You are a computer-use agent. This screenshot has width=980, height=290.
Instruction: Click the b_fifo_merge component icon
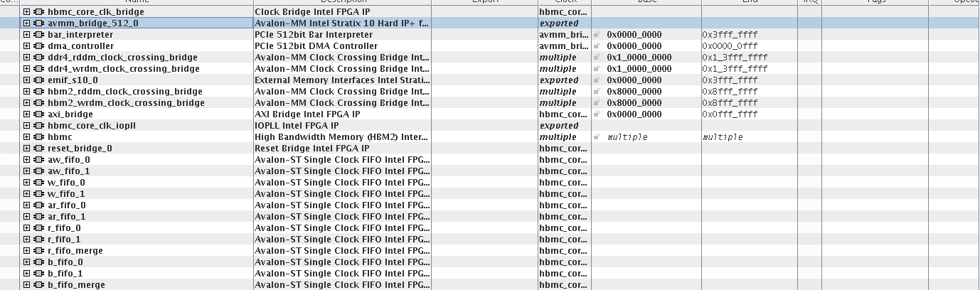[x=38, y=285]
